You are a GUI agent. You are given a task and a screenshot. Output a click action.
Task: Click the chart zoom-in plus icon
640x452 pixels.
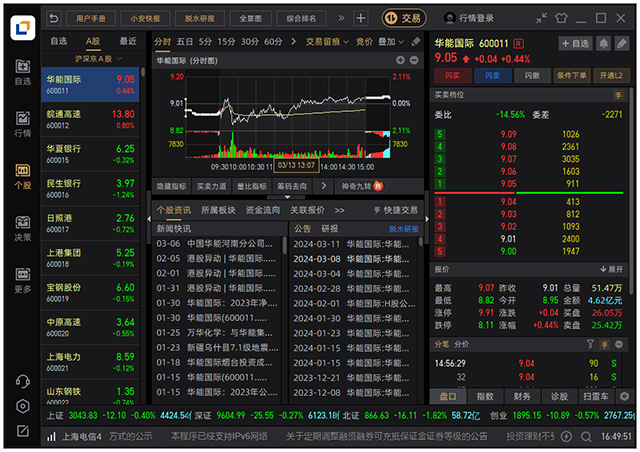click(x=400, y=60)
